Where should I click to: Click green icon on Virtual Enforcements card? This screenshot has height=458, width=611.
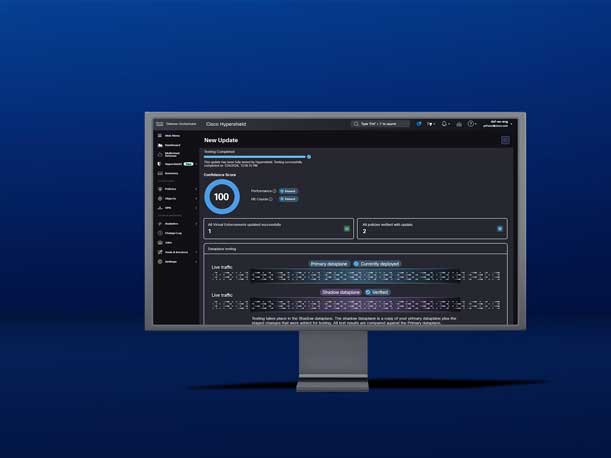tap(347, 229)
